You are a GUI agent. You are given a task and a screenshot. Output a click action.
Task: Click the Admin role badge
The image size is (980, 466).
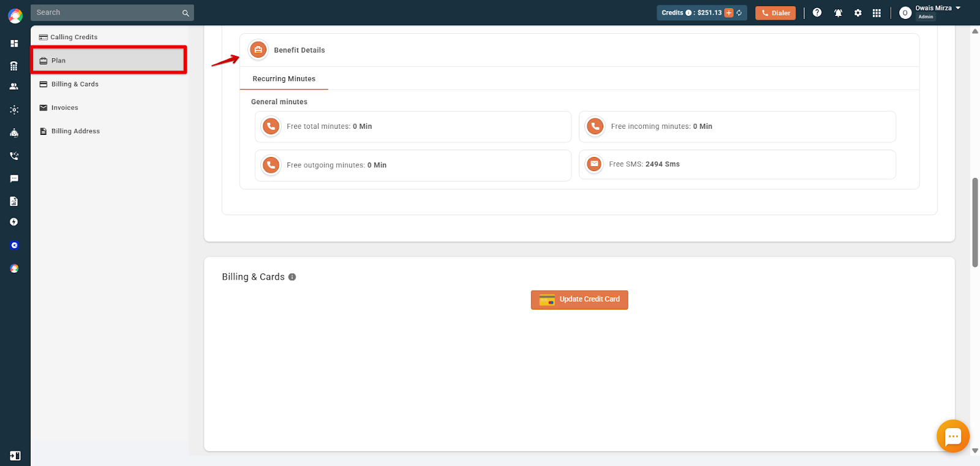pyautogui.click(x=925, y=17)
